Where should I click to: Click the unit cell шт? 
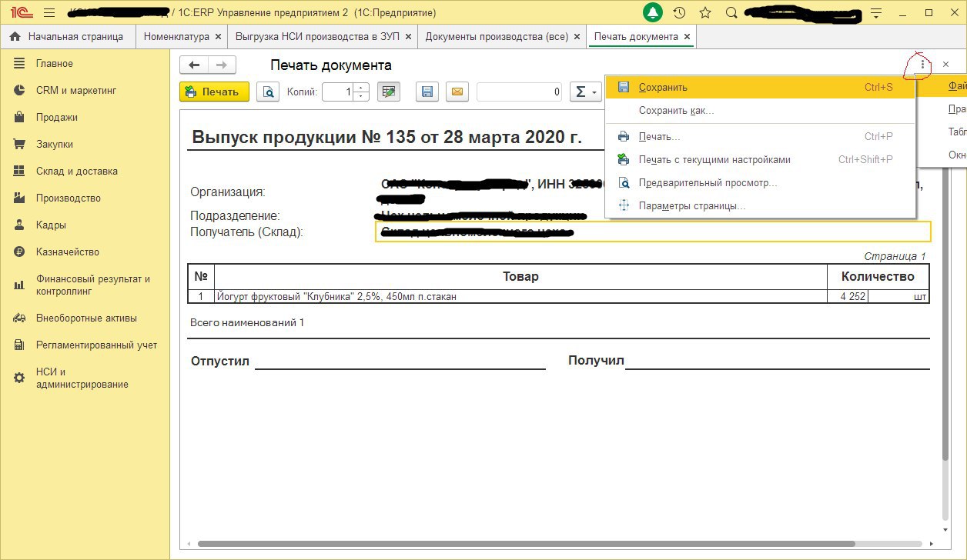[x=898, y=296]
